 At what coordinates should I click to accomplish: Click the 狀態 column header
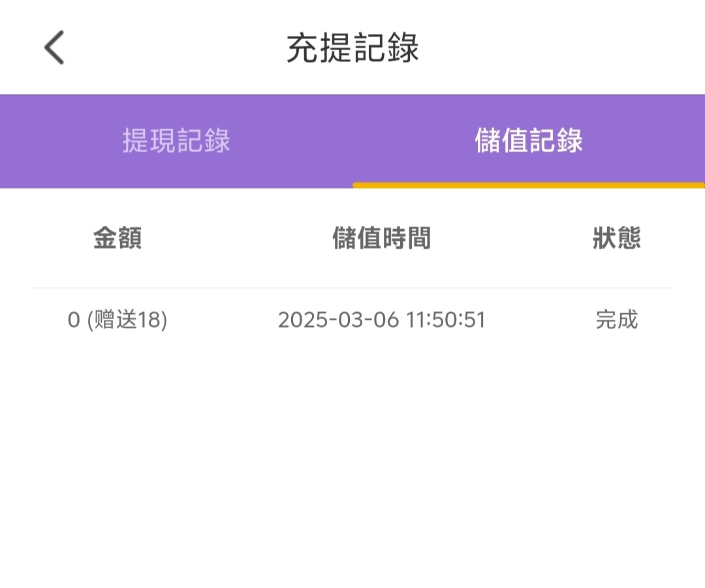616,238
